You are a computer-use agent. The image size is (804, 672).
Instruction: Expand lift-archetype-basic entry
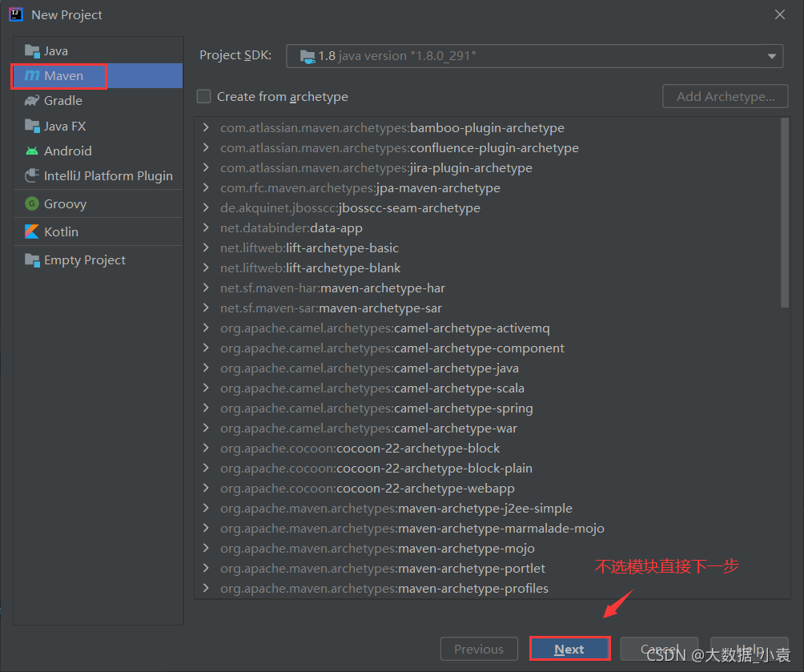pos(206,247)
